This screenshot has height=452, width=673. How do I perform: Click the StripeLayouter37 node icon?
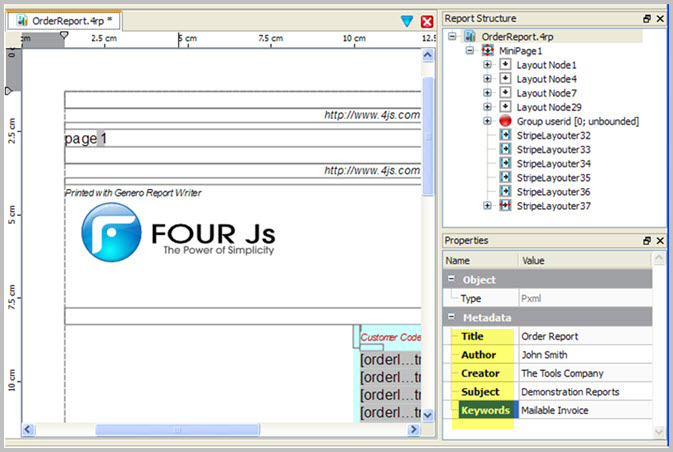[505, 205]
